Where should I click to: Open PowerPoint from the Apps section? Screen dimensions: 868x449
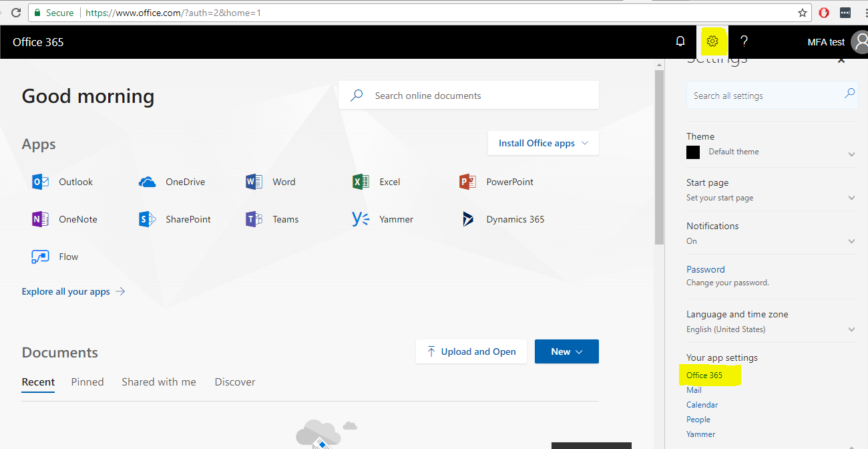click(x=496, y=182)
